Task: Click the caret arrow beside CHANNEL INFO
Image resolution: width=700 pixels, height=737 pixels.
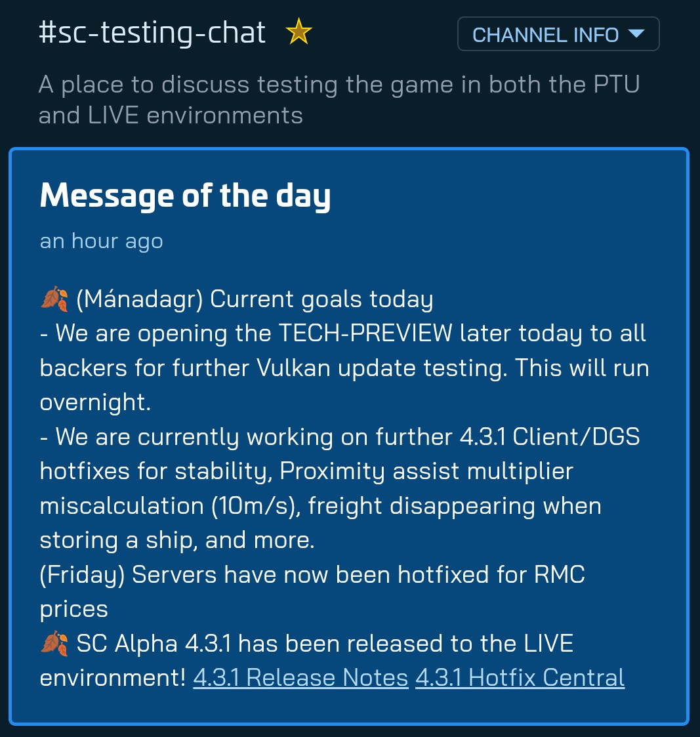Action: coord(636,33)
